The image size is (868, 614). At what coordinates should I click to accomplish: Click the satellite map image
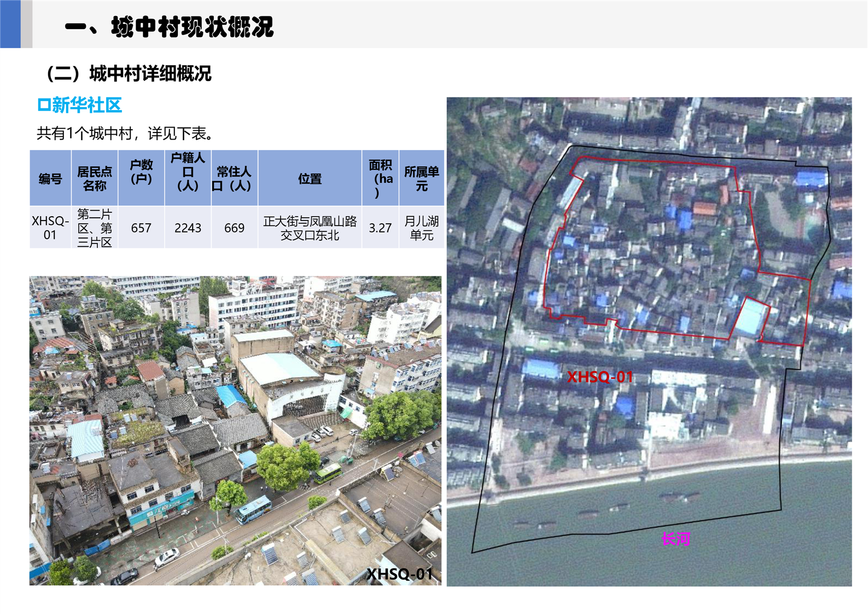pyautogui.click(x=649, y=342)
